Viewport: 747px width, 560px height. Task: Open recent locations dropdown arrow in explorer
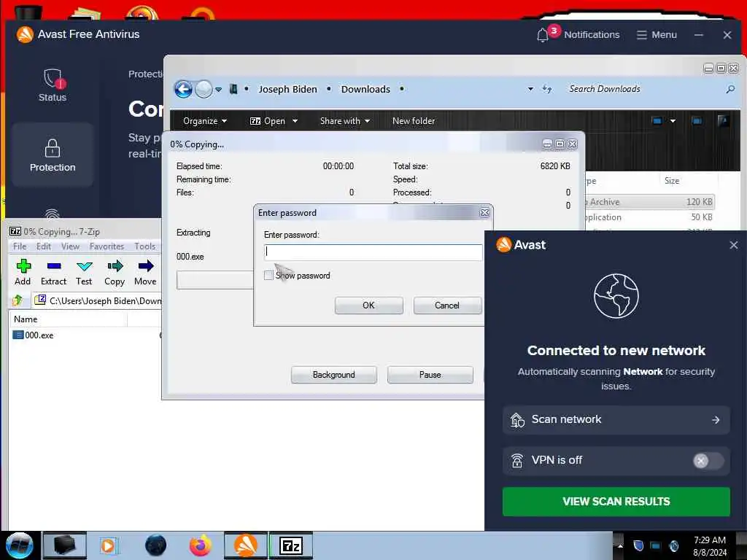[x=218, y=89]
